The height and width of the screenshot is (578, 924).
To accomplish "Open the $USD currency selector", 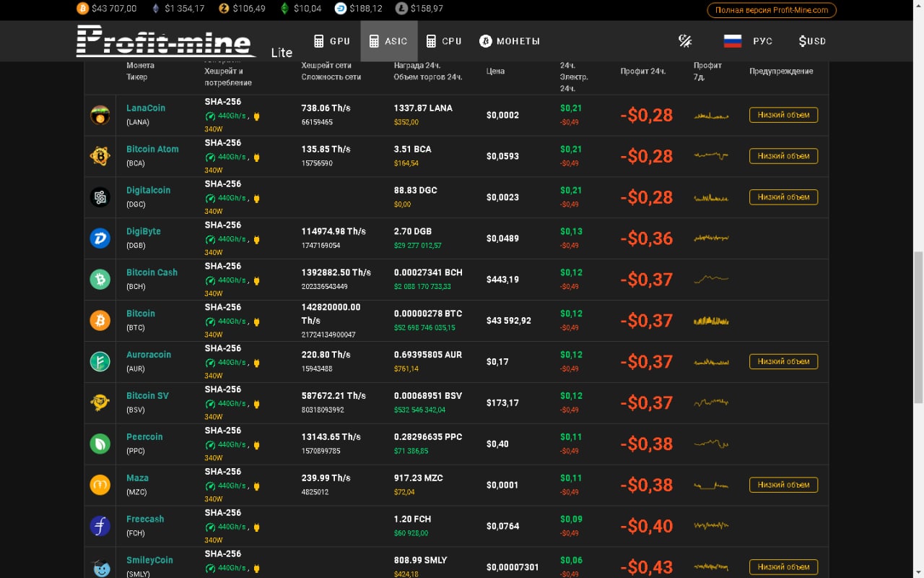I will pos(812,41).
